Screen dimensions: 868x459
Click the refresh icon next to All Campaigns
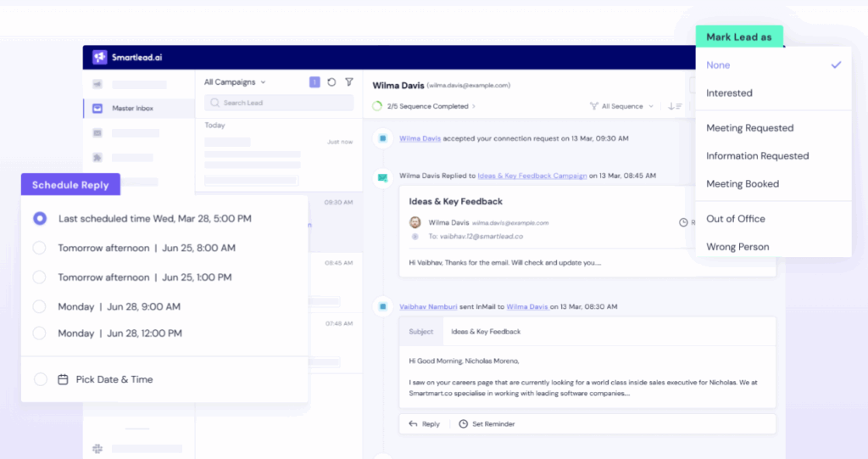331,82
